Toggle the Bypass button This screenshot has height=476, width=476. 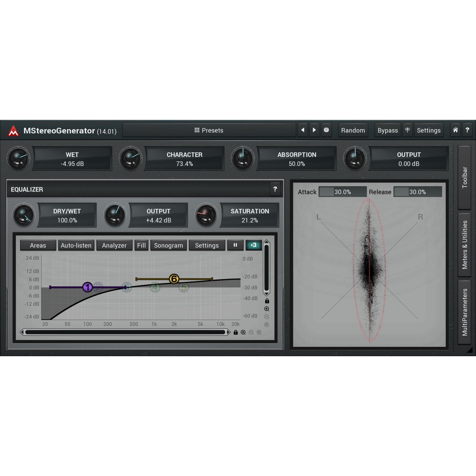tap(387, 130)
